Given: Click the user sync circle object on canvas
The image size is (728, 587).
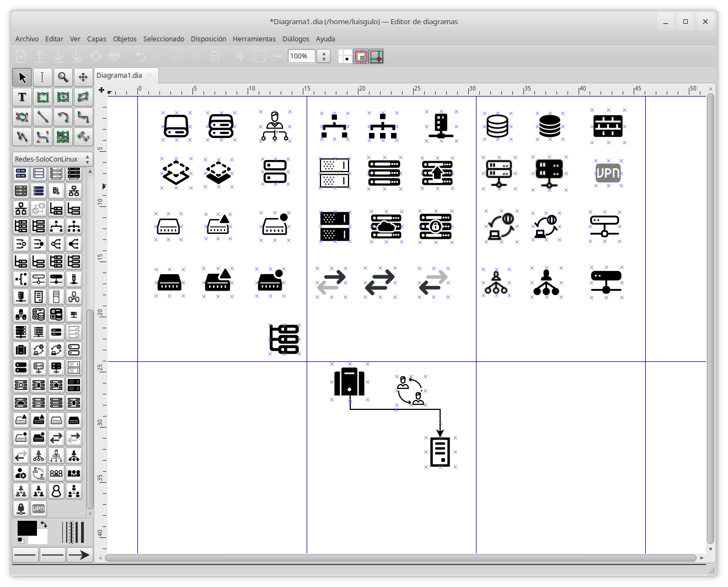Looking at the screenshot, I should [411, 390].
